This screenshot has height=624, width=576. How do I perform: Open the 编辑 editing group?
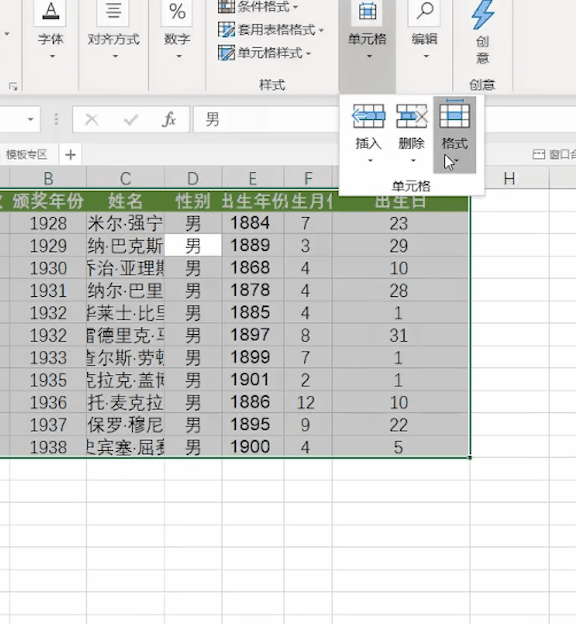click(424, 30)
